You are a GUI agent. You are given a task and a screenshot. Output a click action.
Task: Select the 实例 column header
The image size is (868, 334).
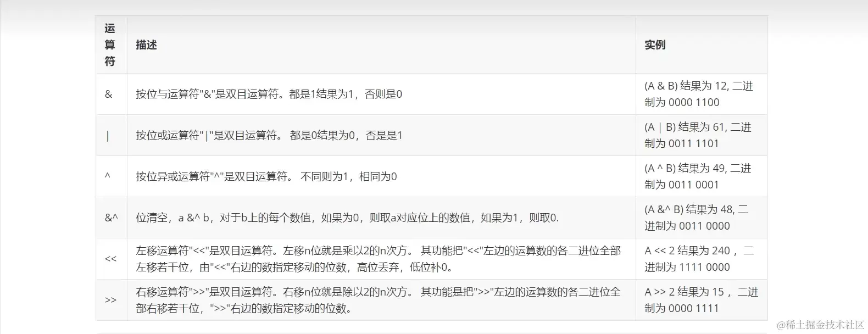[x=702, y=45]
